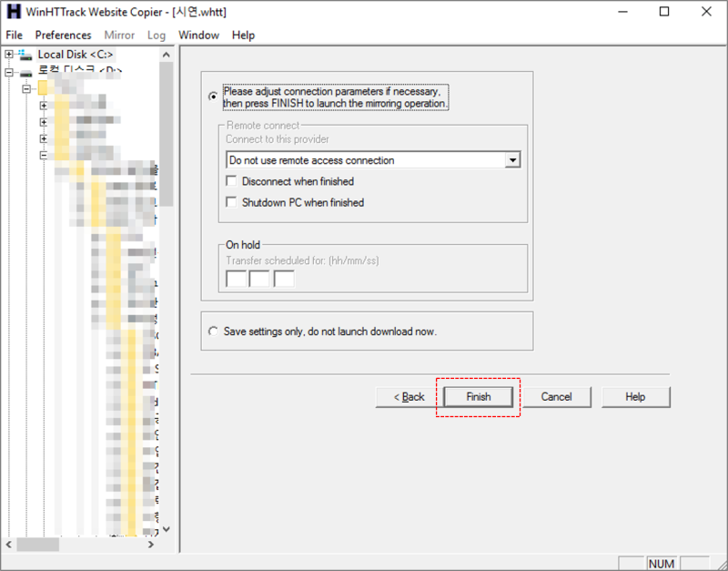Close the WinHTTrack window
728x571 pixels.
click(706, 12)
